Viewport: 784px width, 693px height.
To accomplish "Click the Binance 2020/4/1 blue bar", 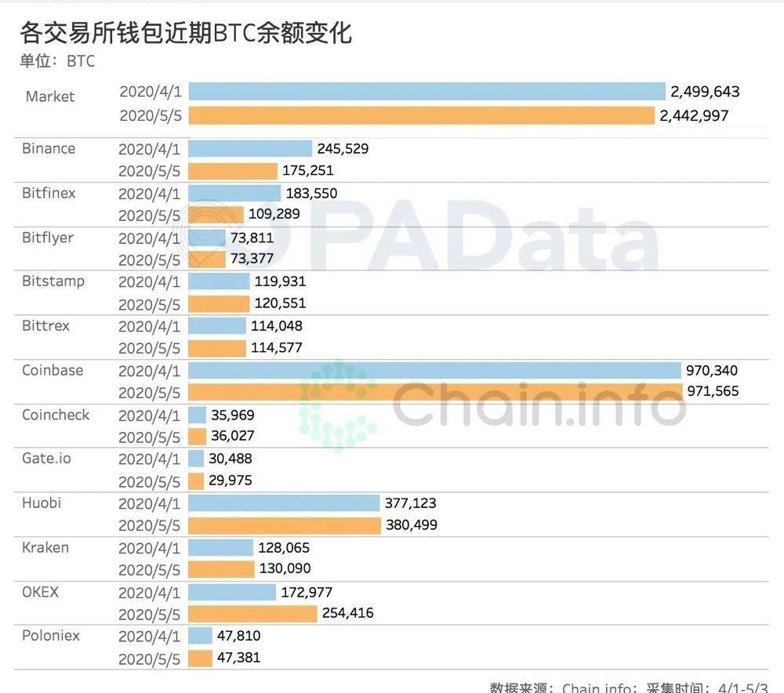I will 250,148.
